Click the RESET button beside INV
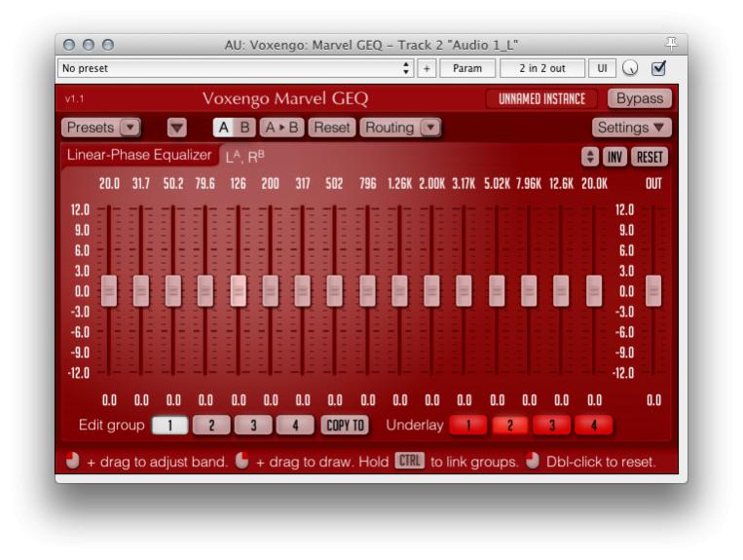 click(x=650, y=157)
